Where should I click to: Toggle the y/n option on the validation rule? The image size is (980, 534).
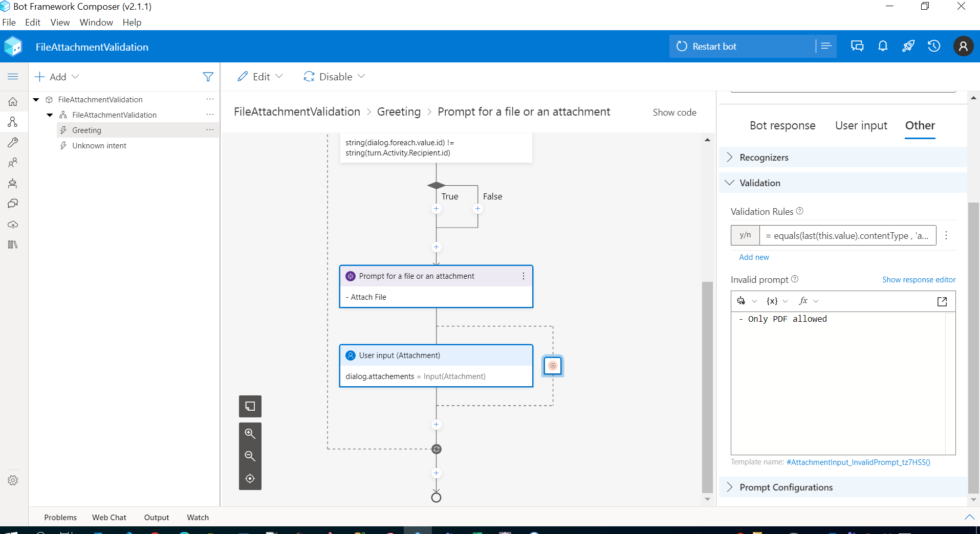point(745,235)
